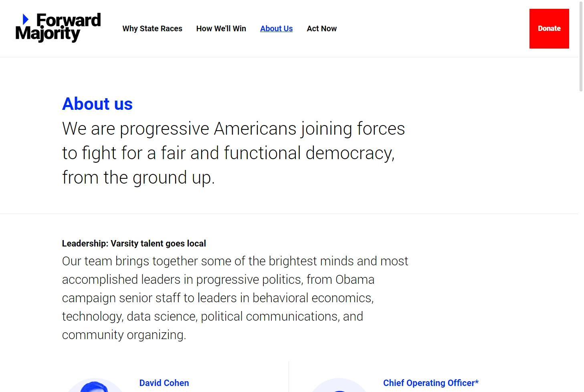The image size is (584, 392).
Task: Click the Chief Operating Officer link
Action: point(431,383)
